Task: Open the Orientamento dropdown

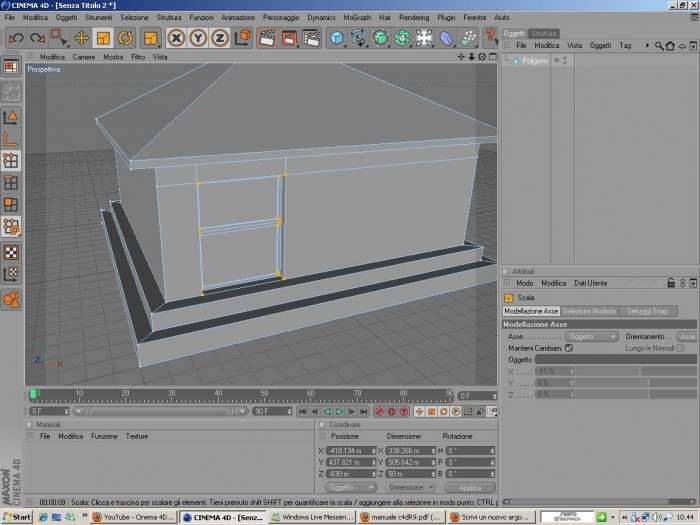Action: tap(687, 336)
